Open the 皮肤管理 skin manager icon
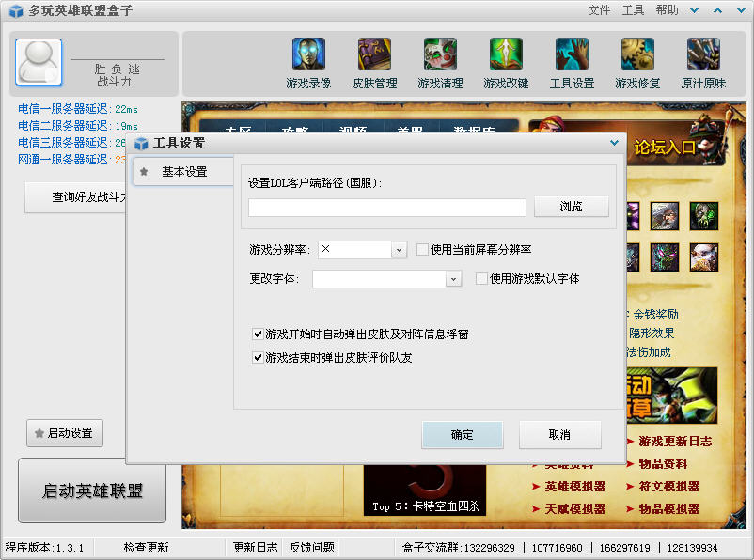The width and height of the screenshot is (754, 560). click(x=374, y=54)
